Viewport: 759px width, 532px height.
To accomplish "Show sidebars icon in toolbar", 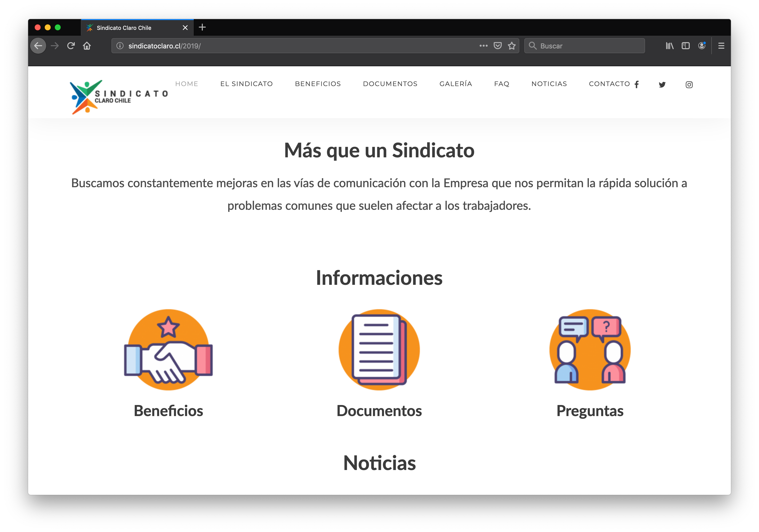I will coord(686,46).
